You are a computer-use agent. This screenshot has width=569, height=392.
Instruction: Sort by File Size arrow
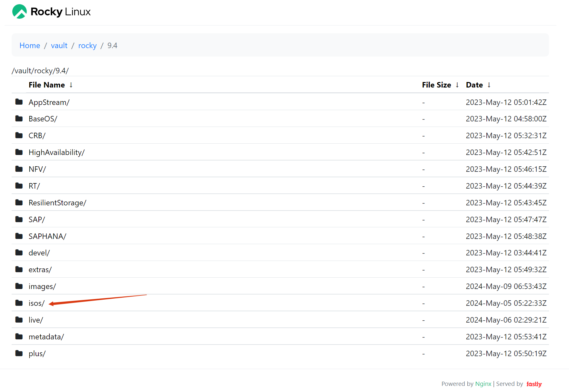pos(457,85)
